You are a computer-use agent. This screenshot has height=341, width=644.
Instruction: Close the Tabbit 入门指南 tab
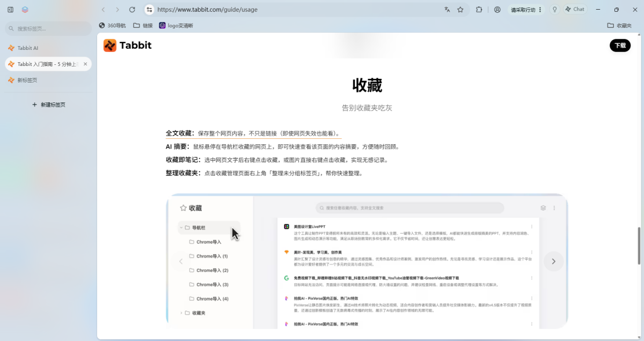[x=85, y=64]
